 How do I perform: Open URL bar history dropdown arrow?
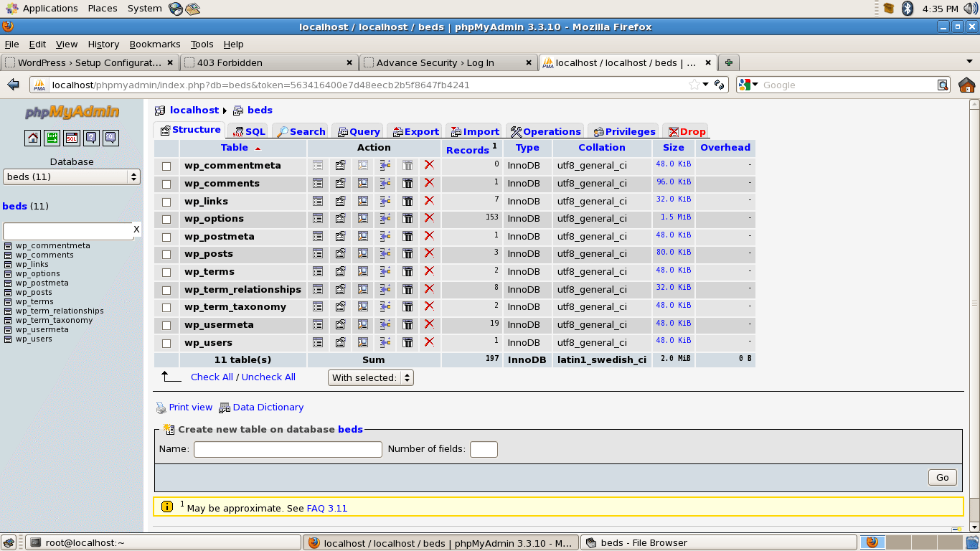pos(706,85)
